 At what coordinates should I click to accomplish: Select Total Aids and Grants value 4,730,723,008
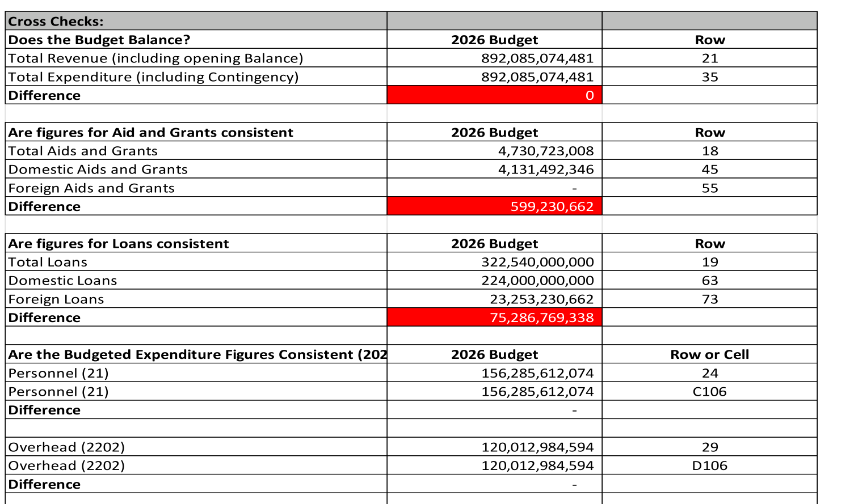[494, 151]
